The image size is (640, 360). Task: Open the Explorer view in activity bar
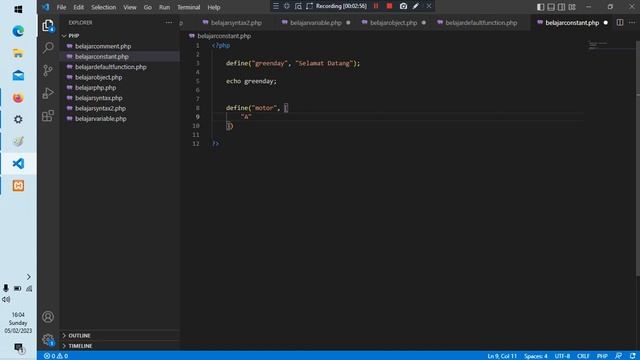[48, 26]
